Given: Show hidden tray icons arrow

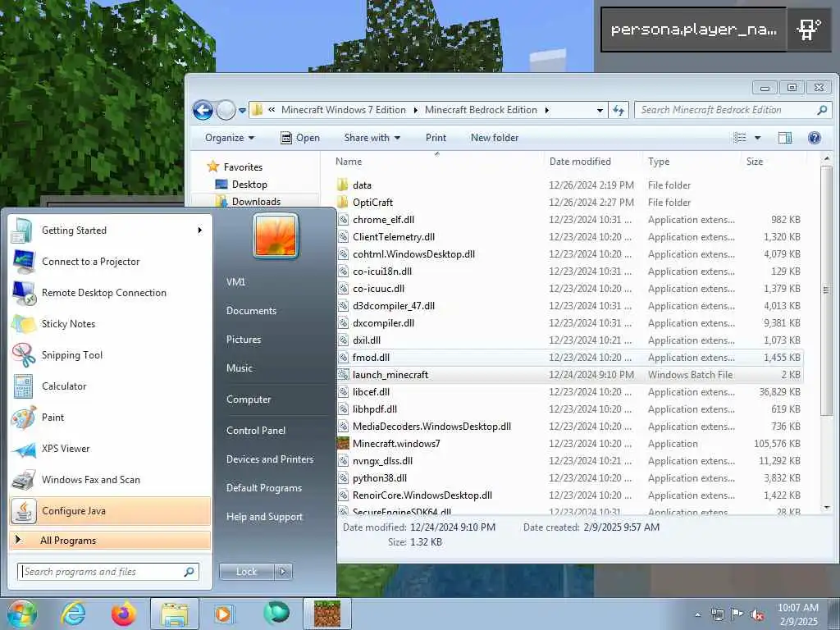Looking at the screenshot, I should (697, 614).
